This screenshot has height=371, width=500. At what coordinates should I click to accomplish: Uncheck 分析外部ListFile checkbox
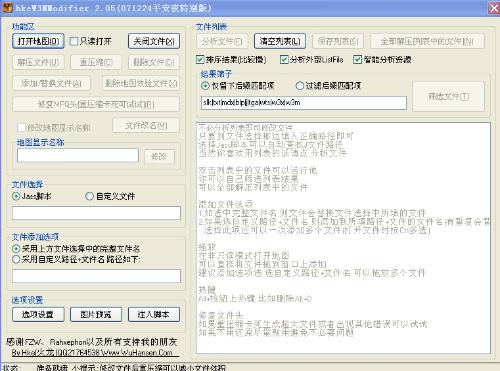tap(284, 60)
